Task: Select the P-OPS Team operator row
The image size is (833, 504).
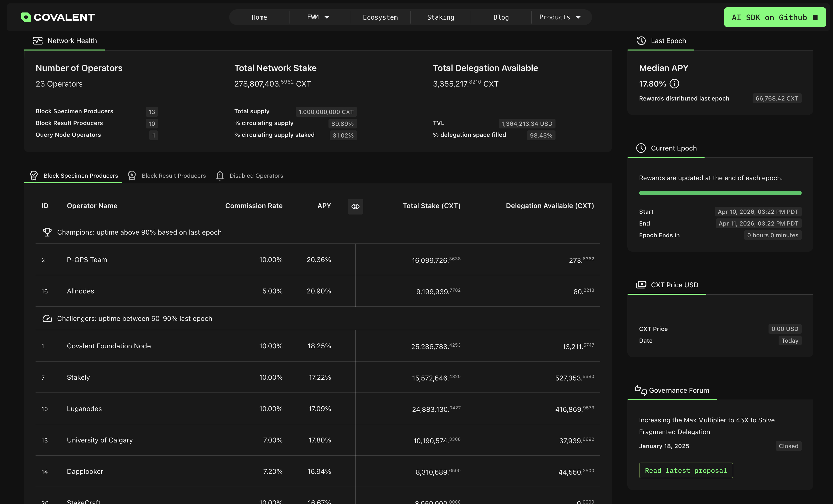Action: pos(318,260)
